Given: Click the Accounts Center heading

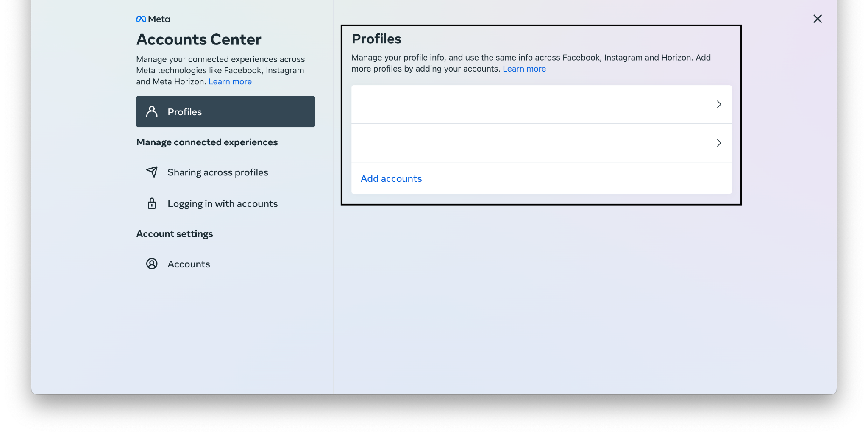Looking at the screenshot, I should tap(199, 39).
